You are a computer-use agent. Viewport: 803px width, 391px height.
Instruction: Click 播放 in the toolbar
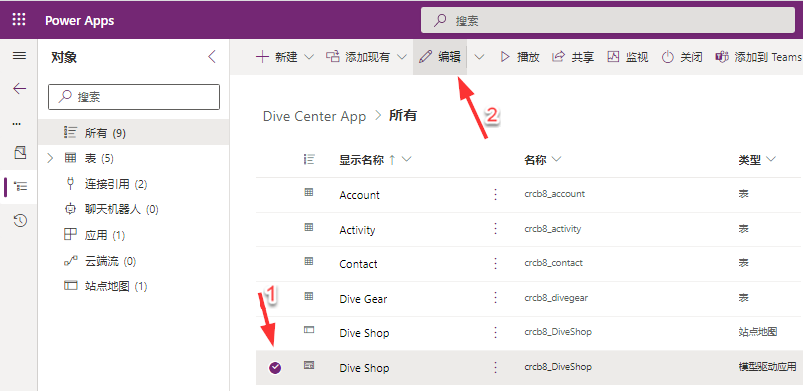pos(520,57)
